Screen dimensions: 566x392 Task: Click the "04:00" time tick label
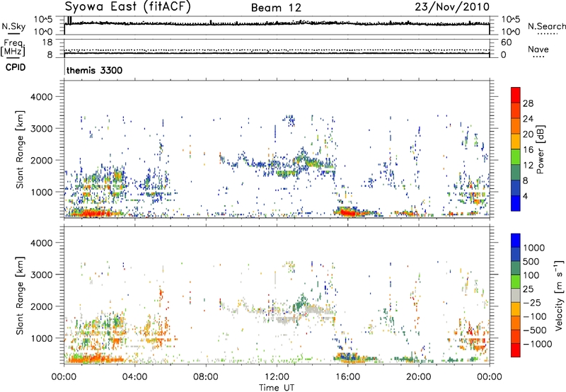[134, 377]
